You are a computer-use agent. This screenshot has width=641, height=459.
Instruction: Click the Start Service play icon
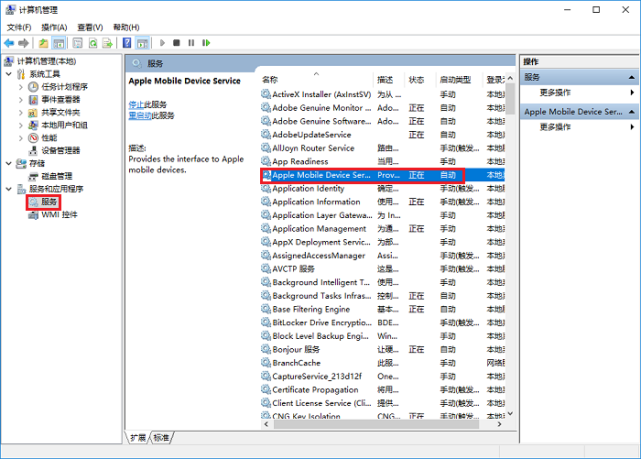[162, 43]
